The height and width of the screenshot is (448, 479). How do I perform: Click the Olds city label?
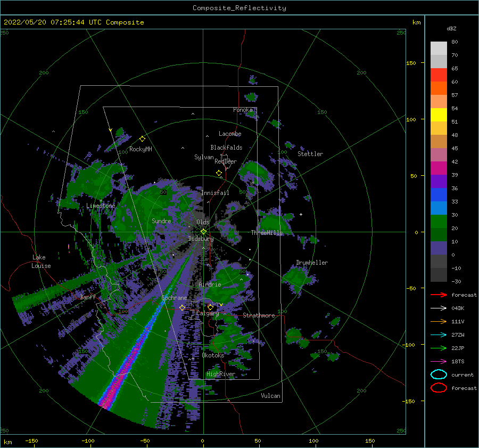(x=203, y=222)
